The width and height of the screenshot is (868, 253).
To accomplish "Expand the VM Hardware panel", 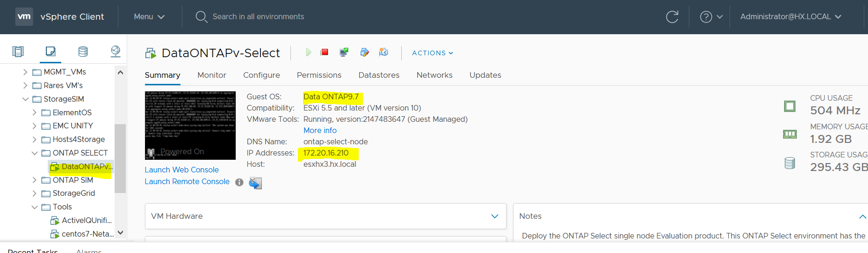I will coord(494,216).
